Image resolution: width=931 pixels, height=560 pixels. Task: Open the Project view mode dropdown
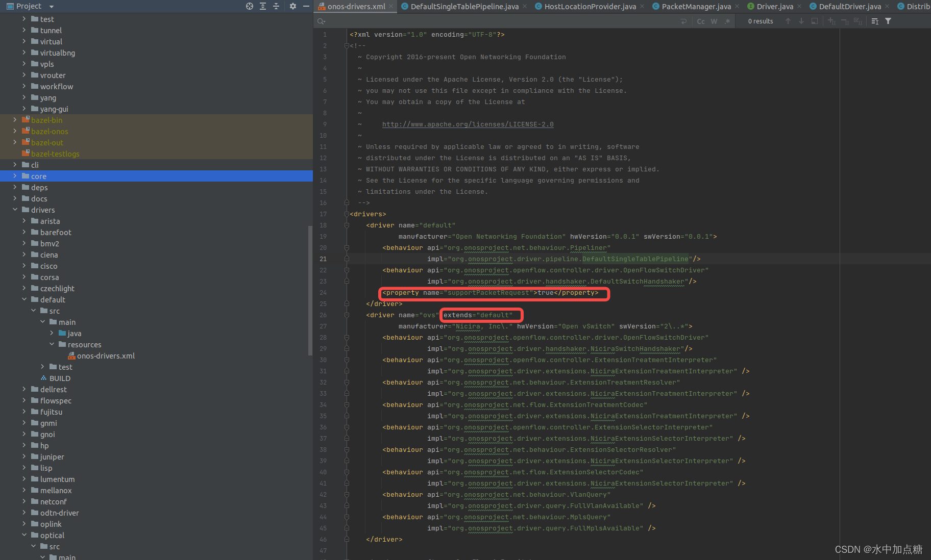(x=52, y=7)
